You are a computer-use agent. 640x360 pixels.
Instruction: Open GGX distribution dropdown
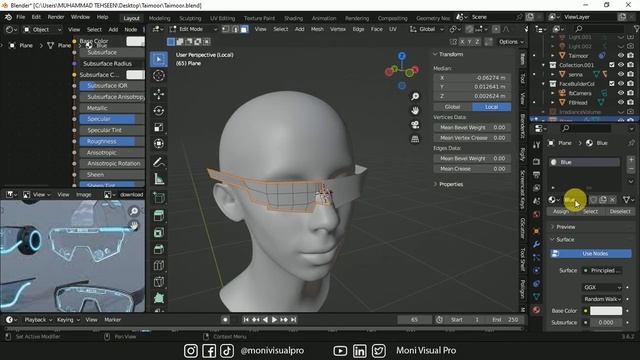pos(602,287)
